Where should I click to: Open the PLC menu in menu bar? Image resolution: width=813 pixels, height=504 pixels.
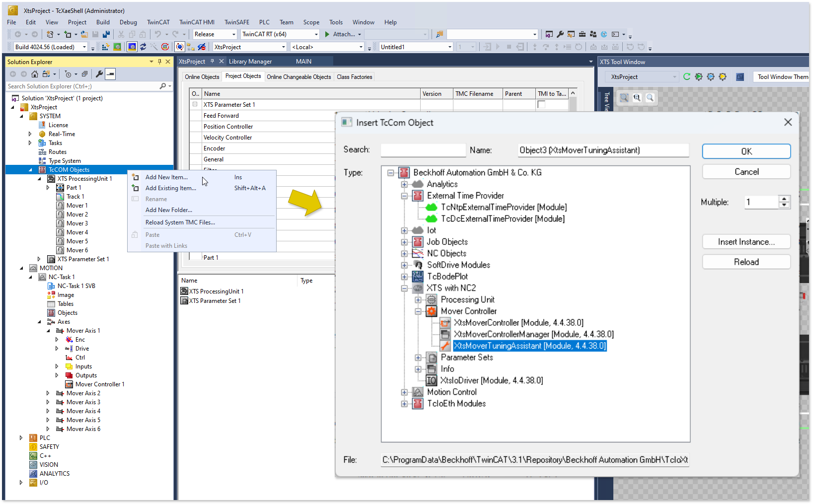[264, 22]
